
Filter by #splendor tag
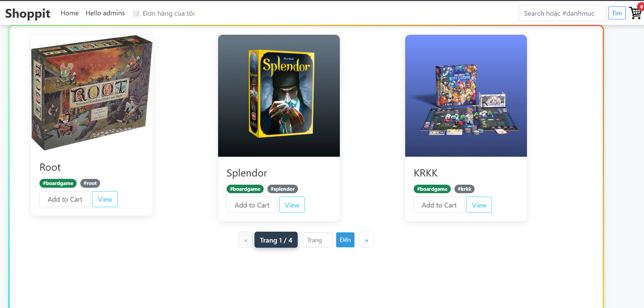[x=283, y=189]
